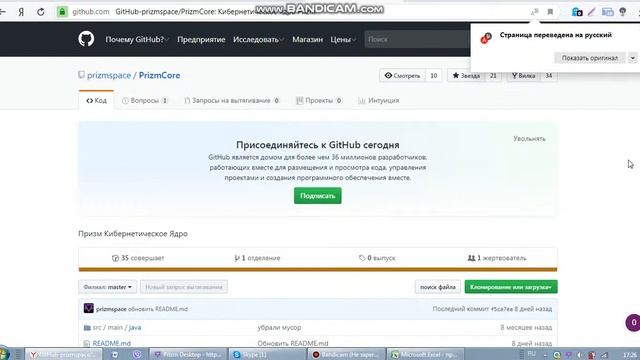Click the prizmspace author name in commit row

[111, 309]
